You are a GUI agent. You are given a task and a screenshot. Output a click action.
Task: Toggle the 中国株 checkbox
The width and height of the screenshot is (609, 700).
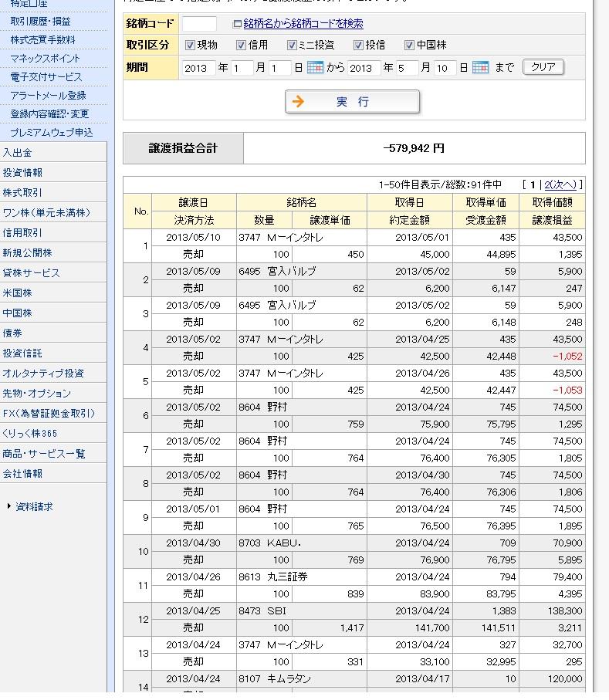tap(409, 45)
